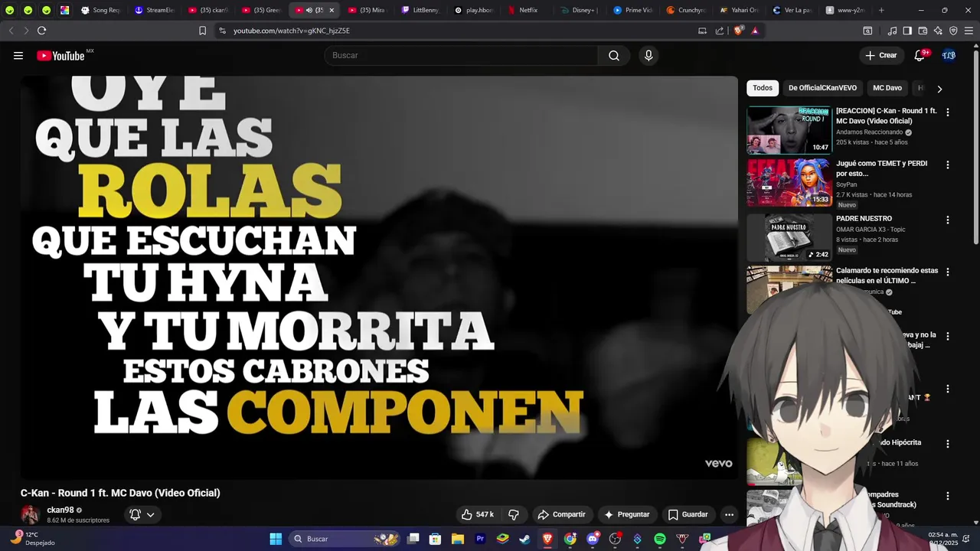Open options menu for Jugué como TEMET video
The image size is (980, 551).
coord(948,165)
